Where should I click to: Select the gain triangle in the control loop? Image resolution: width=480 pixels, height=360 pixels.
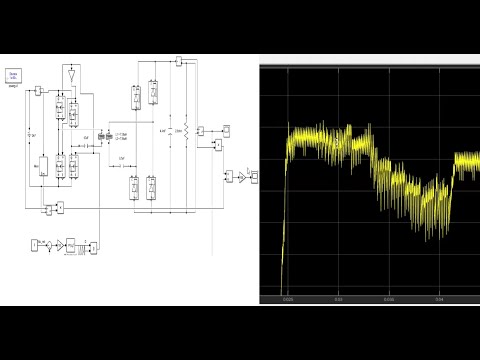pyautogui.click(x=60, y=246)
